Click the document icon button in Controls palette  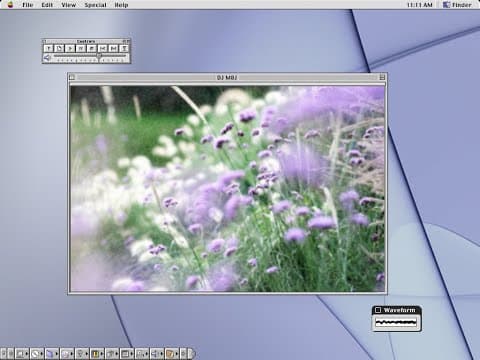pyautogui.click(x=59, y=49)
